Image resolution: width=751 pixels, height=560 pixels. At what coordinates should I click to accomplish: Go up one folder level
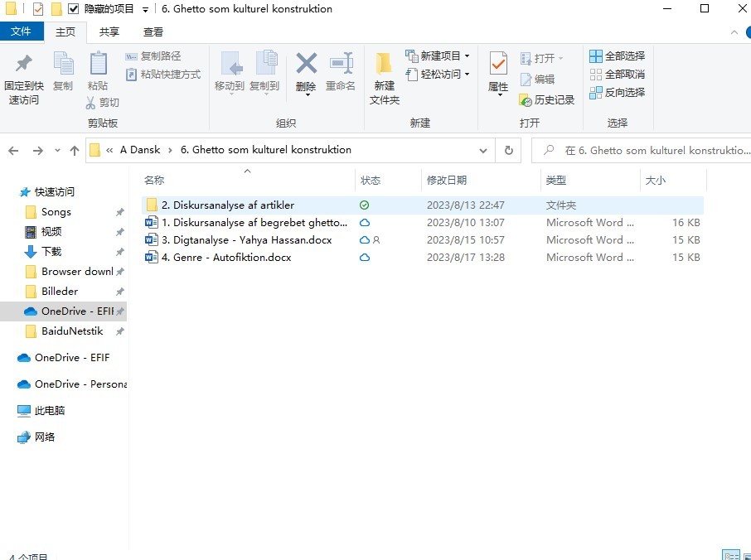point(75,151)
